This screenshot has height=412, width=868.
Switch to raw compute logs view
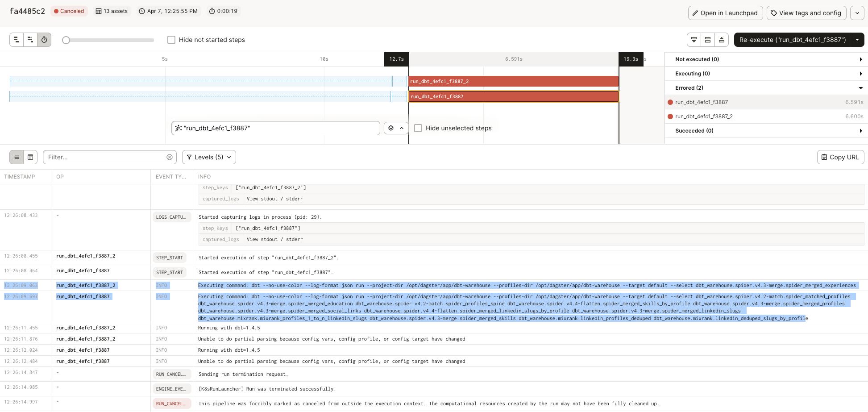tap(30, 157)
